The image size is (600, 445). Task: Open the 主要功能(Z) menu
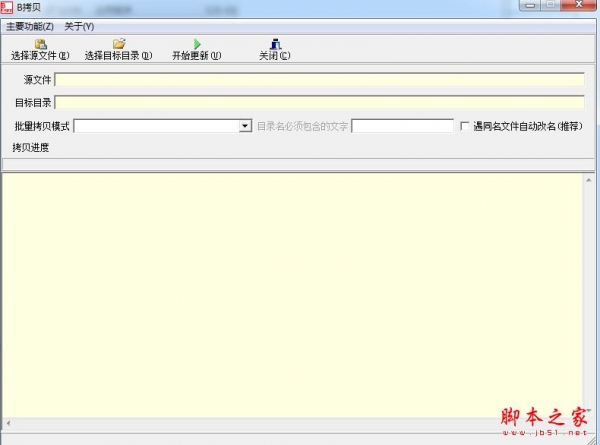pyautogui.click(x=30, y=26)
